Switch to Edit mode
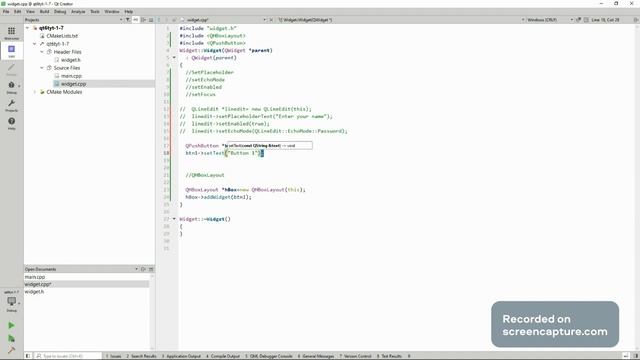The width and height of the screenshot is (640, 360). point(11,51)
